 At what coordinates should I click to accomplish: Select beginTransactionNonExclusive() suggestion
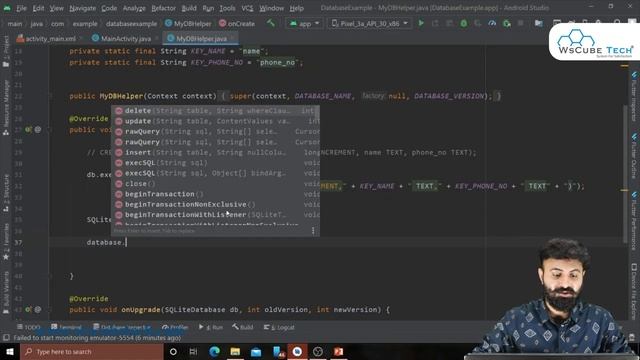tap(216, 204)
